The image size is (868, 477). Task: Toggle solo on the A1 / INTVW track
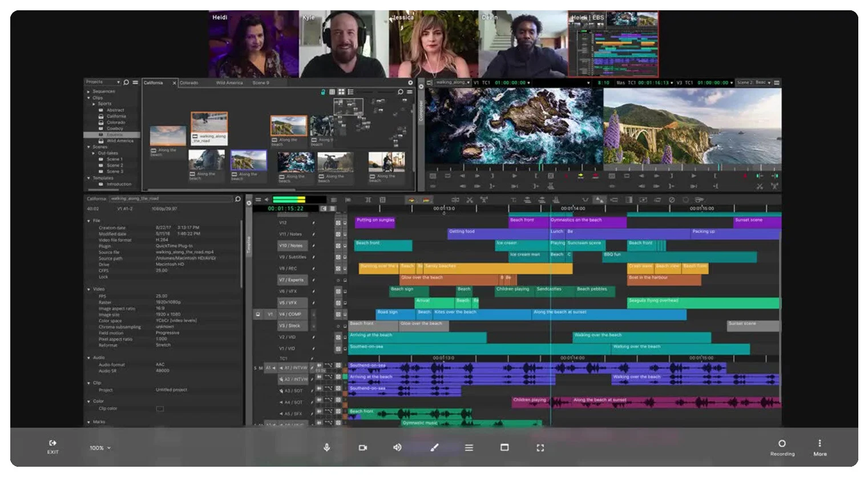coord(255,368)
